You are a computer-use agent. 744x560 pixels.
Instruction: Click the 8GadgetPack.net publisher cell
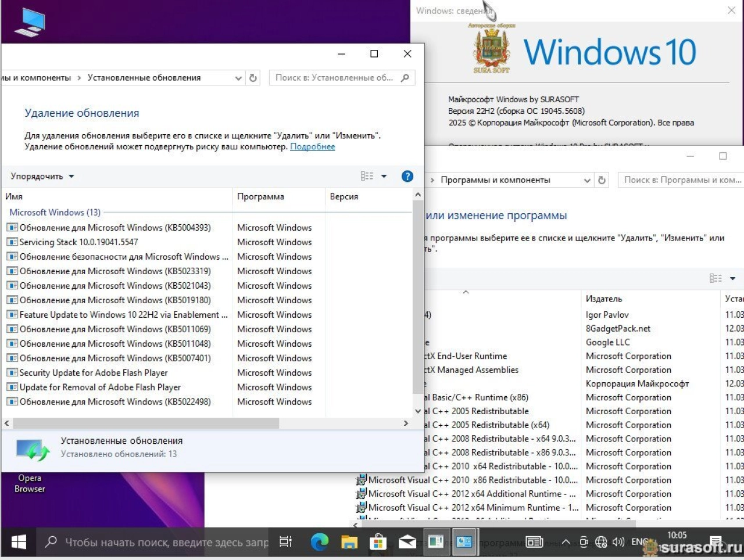pyautogui.click(x=618, y=328)
